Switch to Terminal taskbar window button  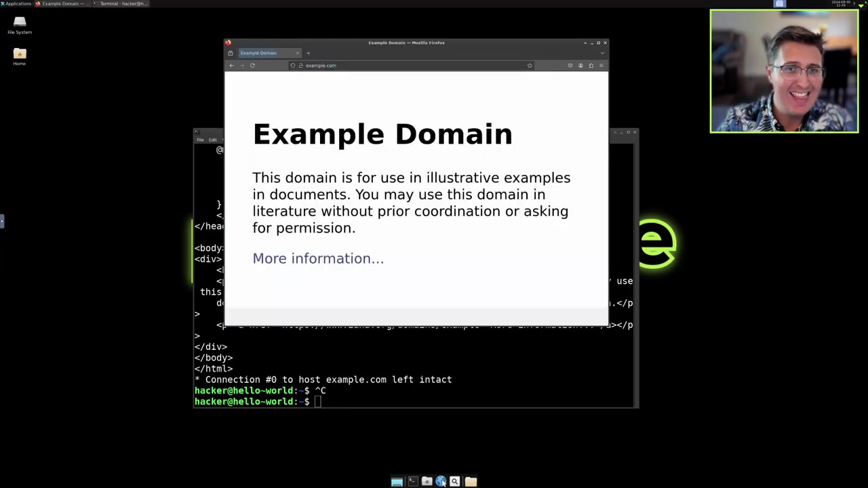tap(121, 3)
